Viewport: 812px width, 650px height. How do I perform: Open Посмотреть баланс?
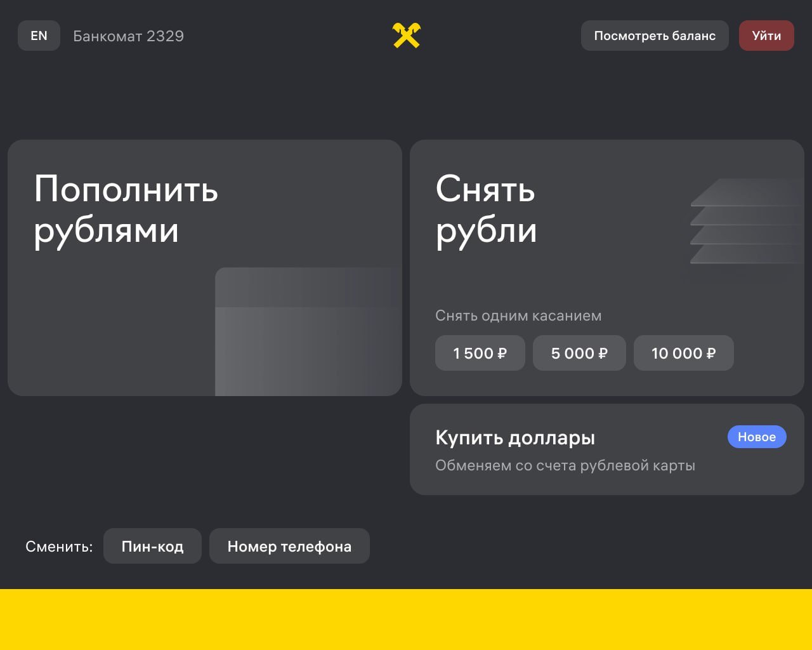pyautogui.click(x=655, y=36)
